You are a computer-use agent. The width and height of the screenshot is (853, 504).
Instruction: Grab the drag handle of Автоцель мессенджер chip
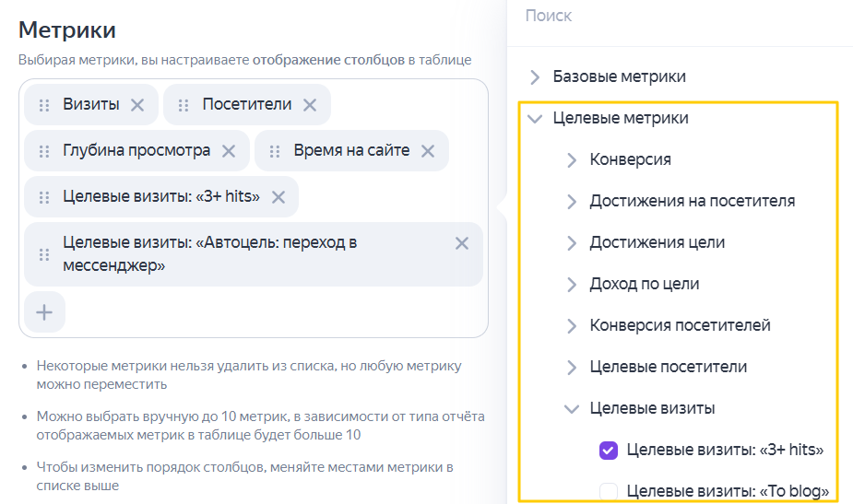point(44,254)
